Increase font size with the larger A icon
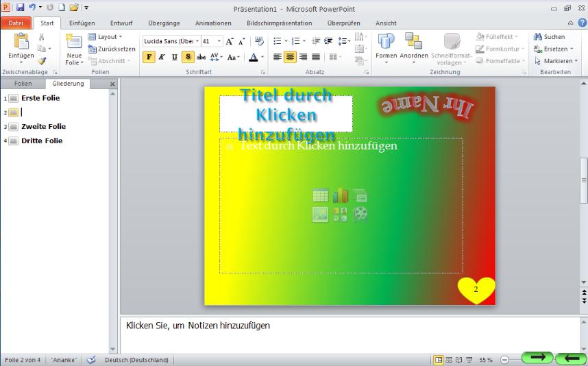This screenshot has height=366, width=588. pyautogui.click(x=230, y=42)
